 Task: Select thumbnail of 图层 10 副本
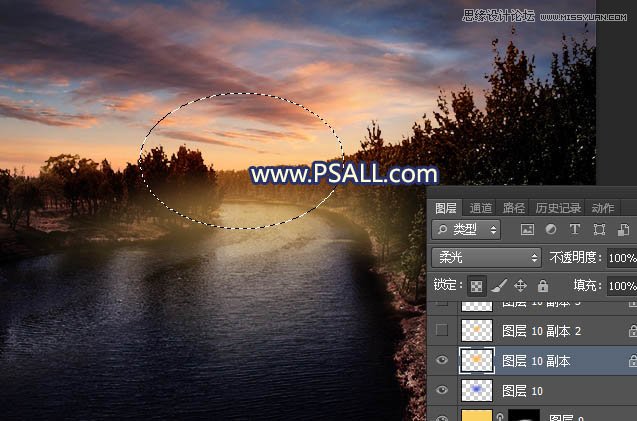click(x=477, y=360)
